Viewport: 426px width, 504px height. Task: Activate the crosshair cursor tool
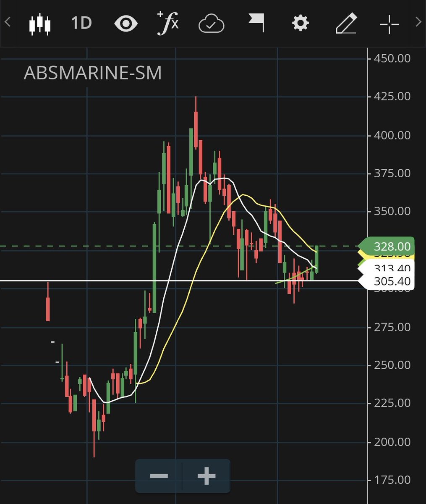(x=389, y=24)
